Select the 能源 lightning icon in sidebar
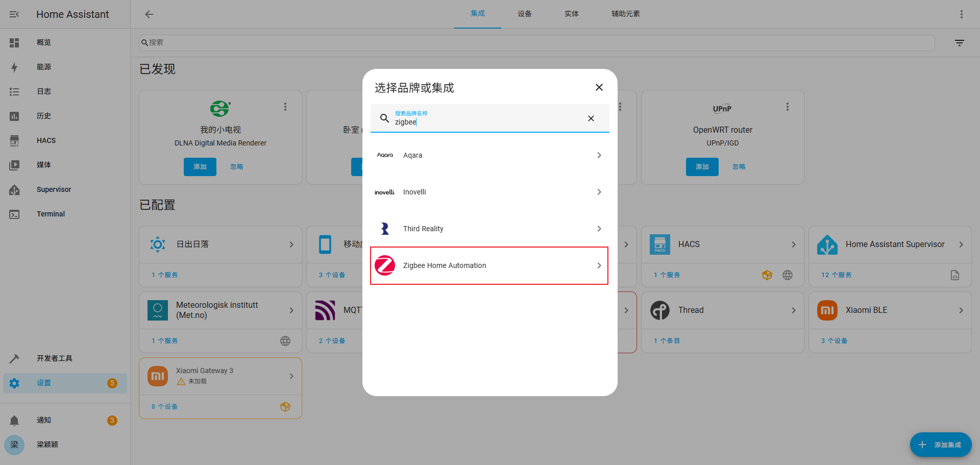The image size is (980, 465). click(x=14, y=67)
